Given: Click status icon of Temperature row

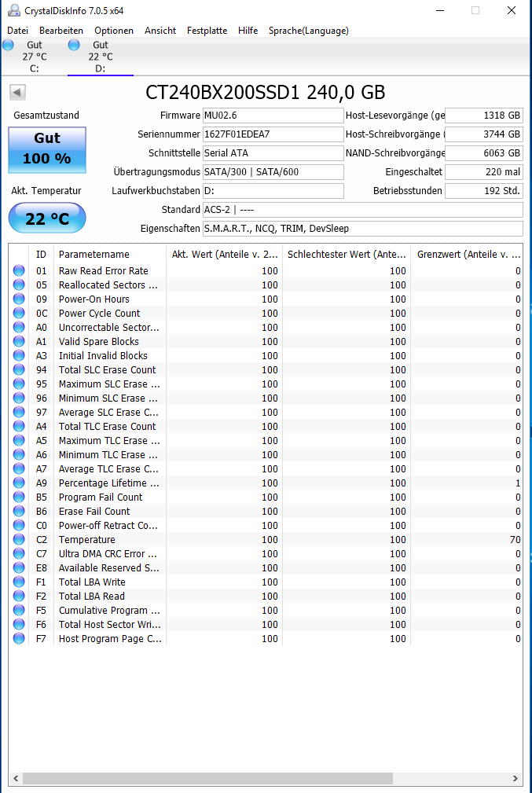Looking at the screenshot, I should [x=19, y=540].
